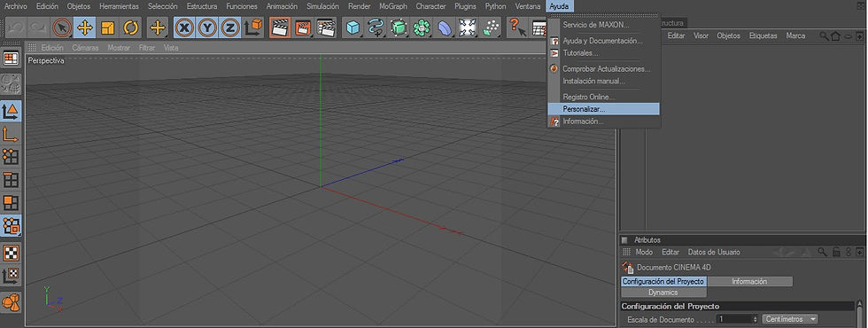Enable Polygons mode in left palette
Viewport: 868px width, 328px height.
point(11,202)
